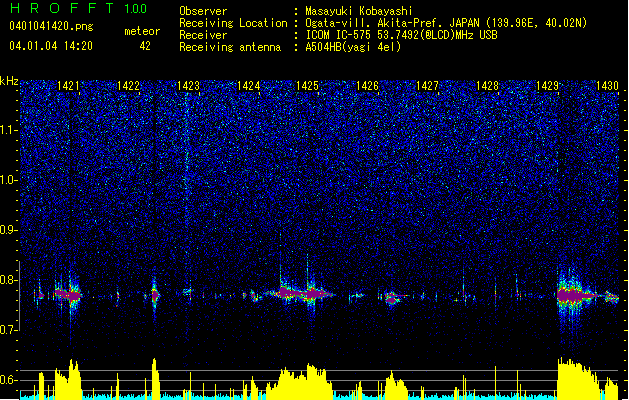Select receiver text ICOM IC-575 53.7492 MHz USB
The height and width of the screenshot is (400, 629).
tap(401, 35)
